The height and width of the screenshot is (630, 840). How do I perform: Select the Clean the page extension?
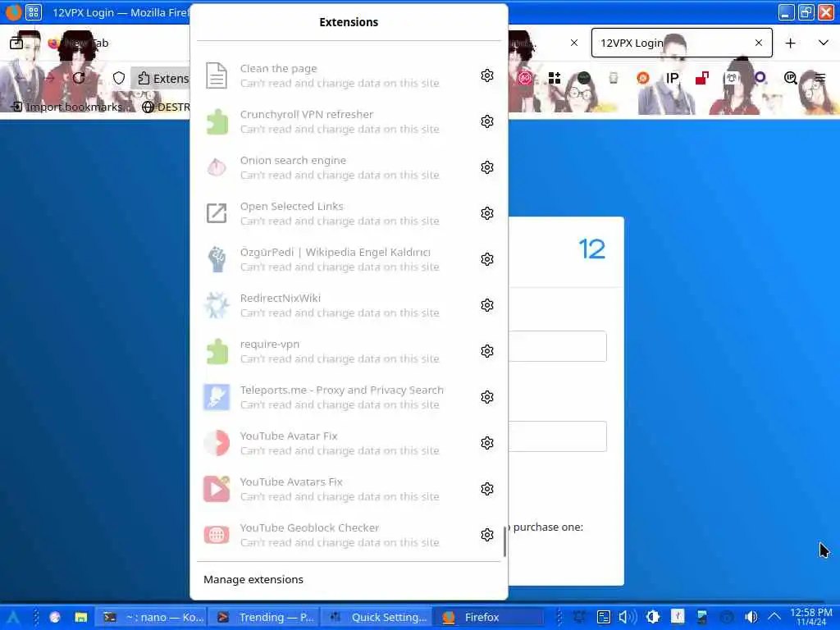pos(335,75)
